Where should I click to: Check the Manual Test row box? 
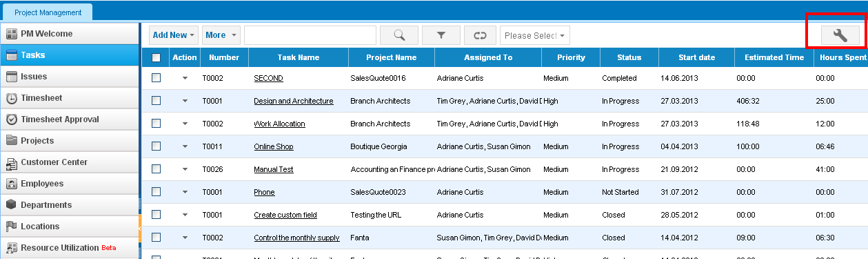coord(156,169)
